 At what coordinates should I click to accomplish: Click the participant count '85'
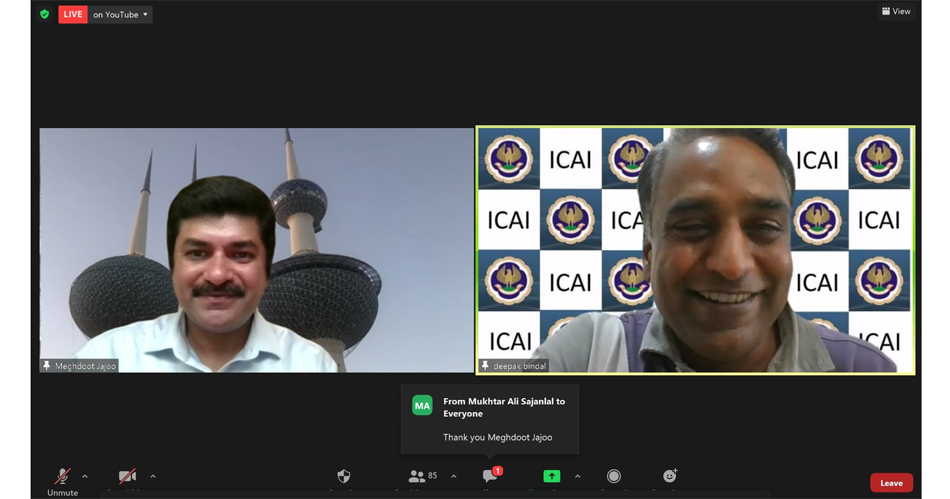(433, 475)
